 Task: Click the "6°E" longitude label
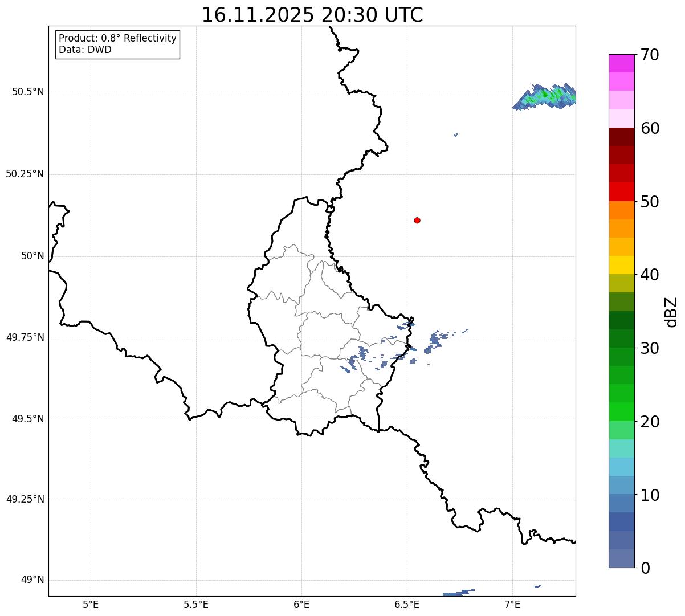tap(301, 604)
